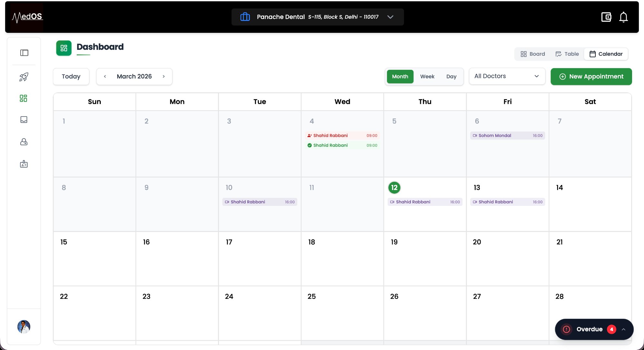This screenshot has width=644, height=350.
Task: Jump to today using the Today button
Action: (x=71, y=76)
